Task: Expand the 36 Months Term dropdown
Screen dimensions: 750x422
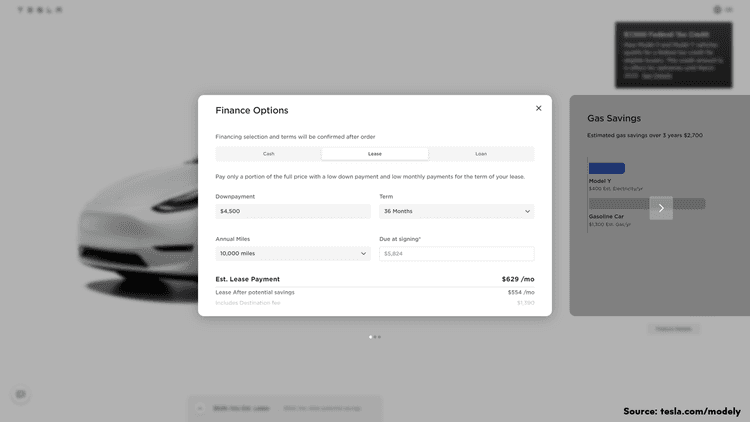Action: [x=456, y=212]
